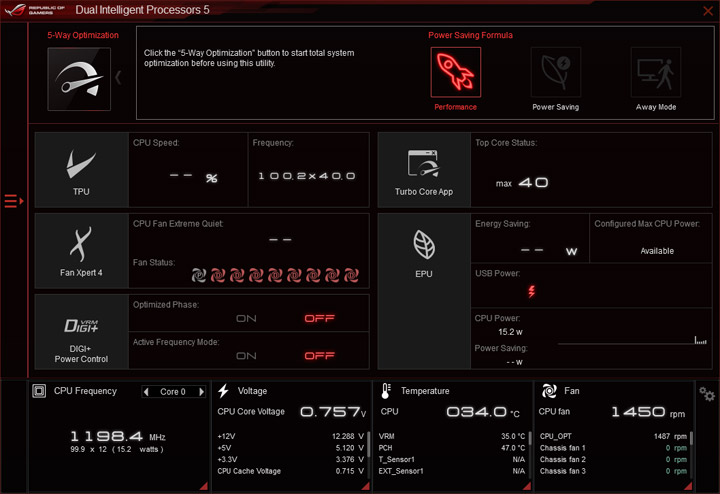
Task: Click the first grey fan status icon
Action: coord(199,275)
